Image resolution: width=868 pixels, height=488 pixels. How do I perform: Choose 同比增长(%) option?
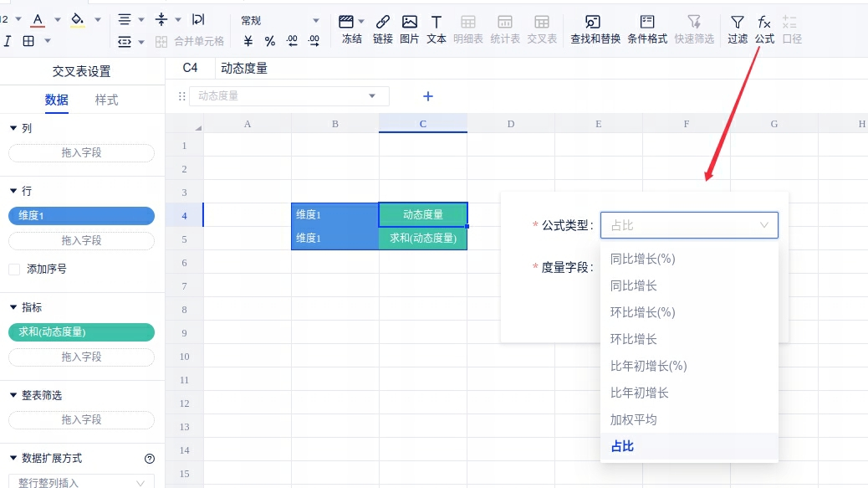pos(642,259)
